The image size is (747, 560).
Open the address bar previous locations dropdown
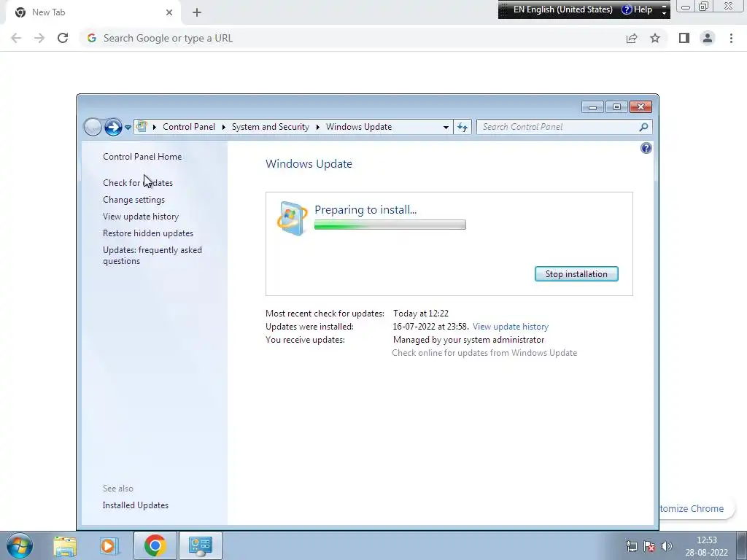[446, 127]
